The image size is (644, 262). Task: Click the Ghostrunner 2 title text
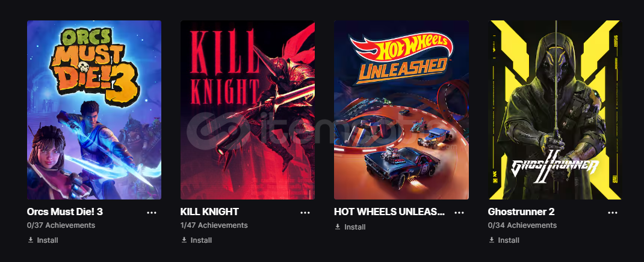pos(521,212)
